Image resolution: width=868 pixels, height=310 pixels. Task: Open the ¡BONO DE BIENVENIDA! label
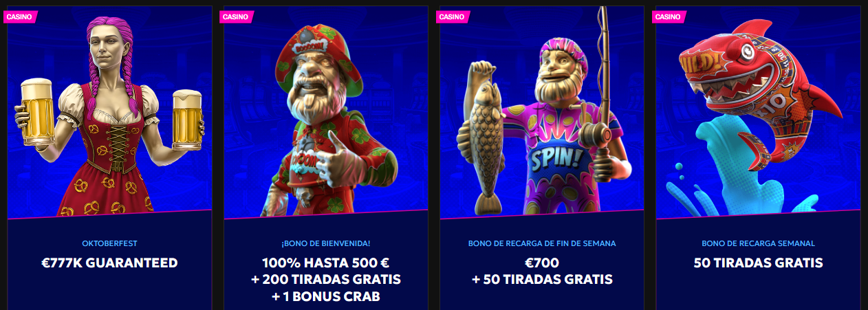(326, 243)
